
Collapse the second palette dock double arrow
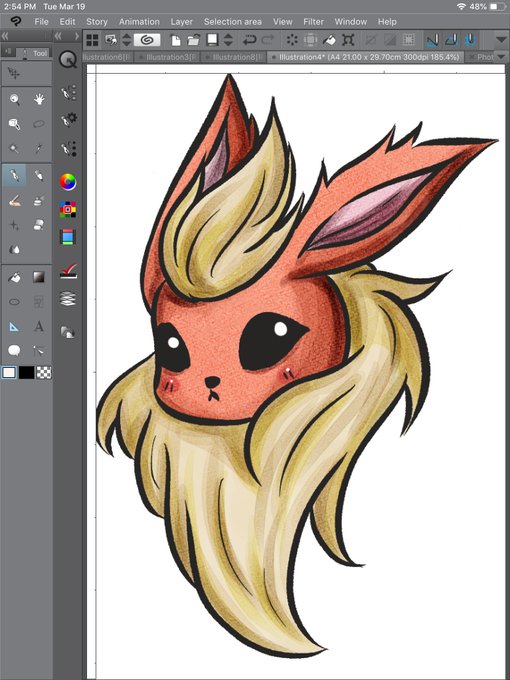[58, 36]
